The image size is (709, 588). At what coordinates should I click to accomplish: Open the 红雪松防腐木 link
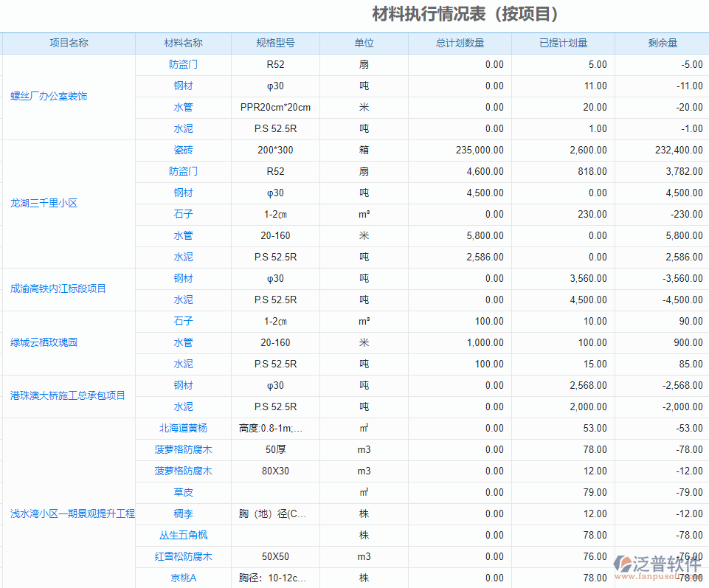[181, 556]
